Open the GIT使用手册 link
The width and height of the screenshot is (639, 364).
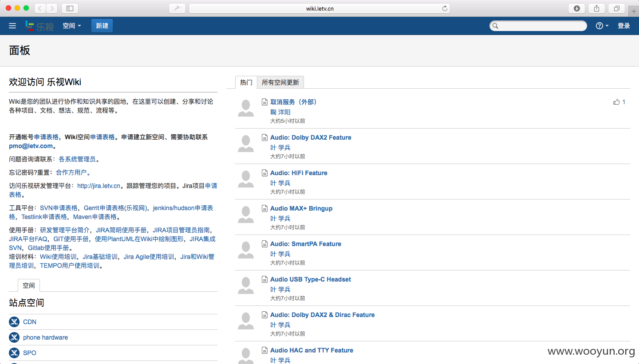click(x=71, y=239)
